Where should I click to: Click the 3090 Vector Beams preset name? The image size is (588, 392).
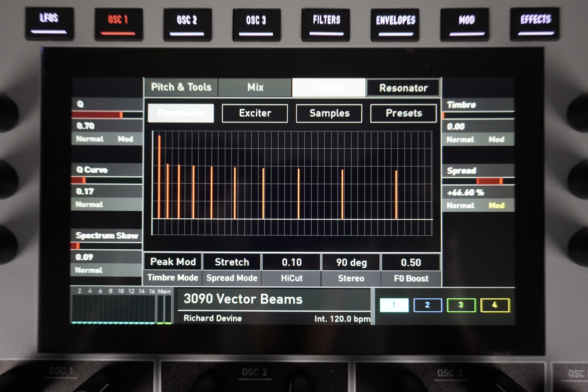click(x=243, y=299)
